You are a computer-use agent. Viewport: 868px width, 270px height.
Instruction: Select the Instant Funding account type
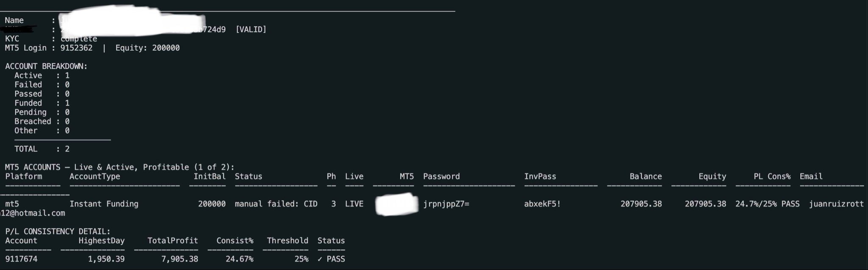click(104, 204)
